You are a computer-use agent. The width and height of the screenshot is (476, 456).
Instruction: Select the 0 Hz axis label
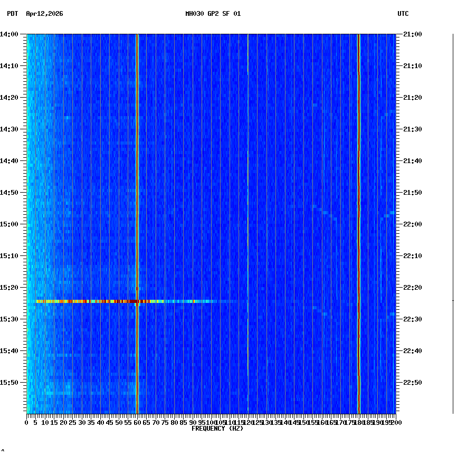click(x=26, y=422)
